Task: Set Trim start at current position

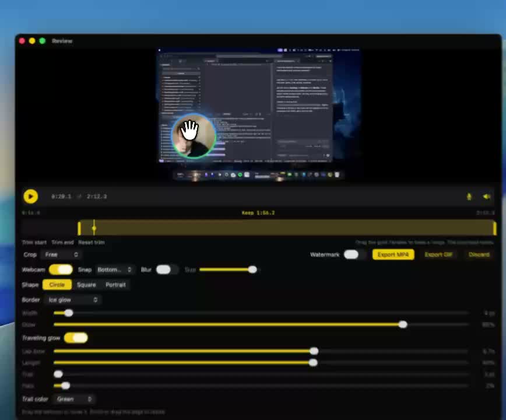Action: [34, 242]
